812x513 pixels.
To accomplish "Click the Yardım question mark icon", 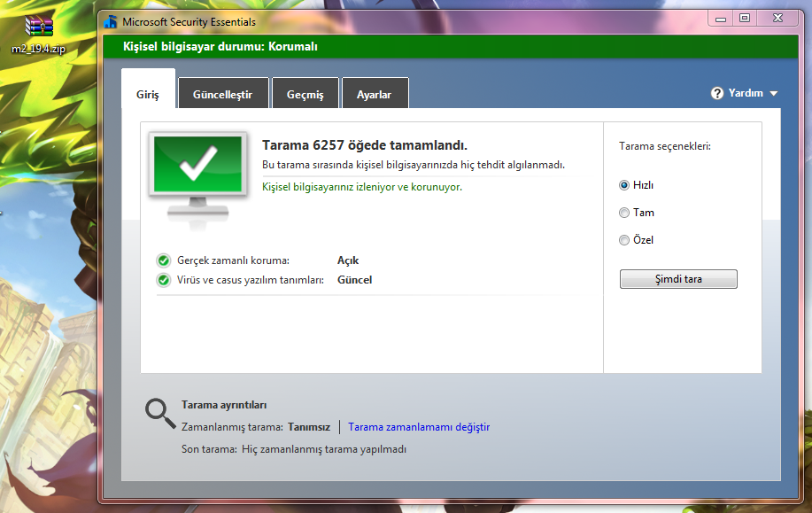I will 717,93.
